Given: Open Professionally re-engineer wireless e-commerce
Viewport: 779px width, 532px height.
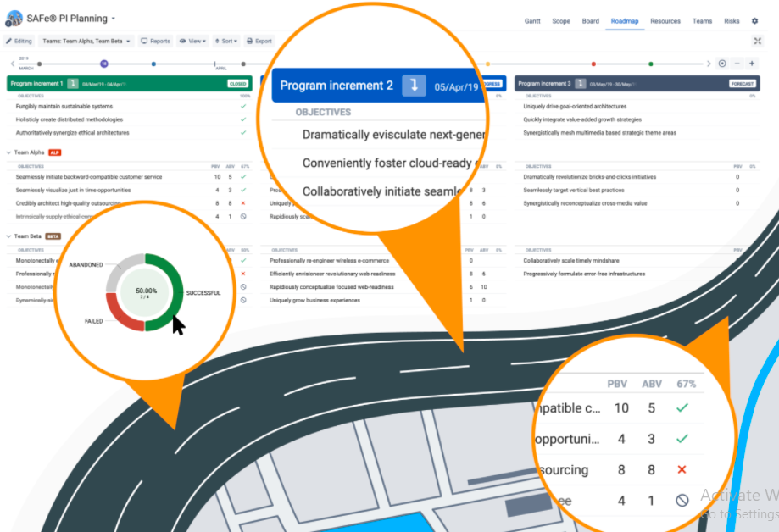Looking at the screenshot, I should (x=329, y=261).
